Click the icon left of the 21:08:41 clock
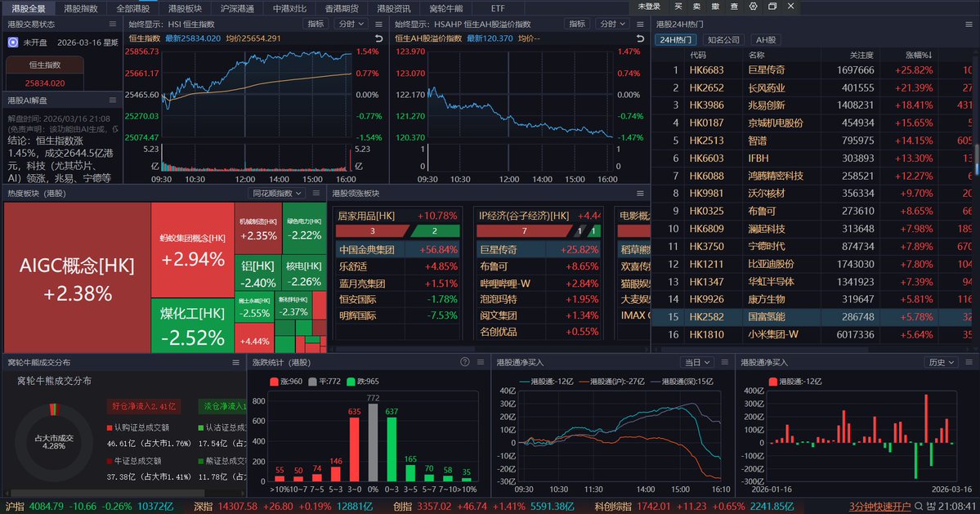Screen dimensions: 980x514 pyautogui.click(x=931, y=507)
